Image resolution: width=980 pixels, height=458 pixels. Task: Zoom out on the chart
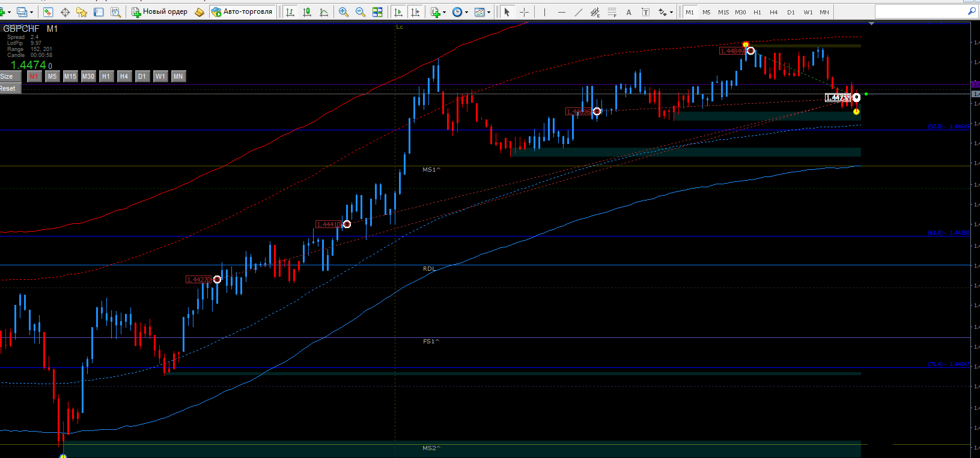[361, 12]
